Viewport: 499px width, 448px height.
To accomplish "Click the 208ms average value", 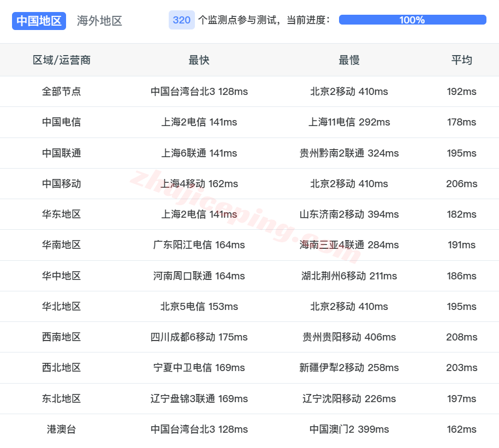I will pyautogui.click(x=461, y=337).
